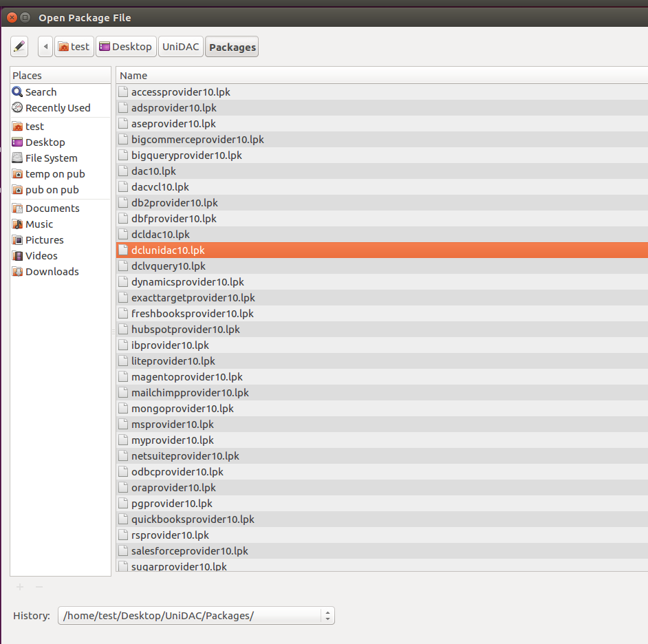Select magentoprovider10.lpk file
The image size is (648, 644).
[382, 377]
